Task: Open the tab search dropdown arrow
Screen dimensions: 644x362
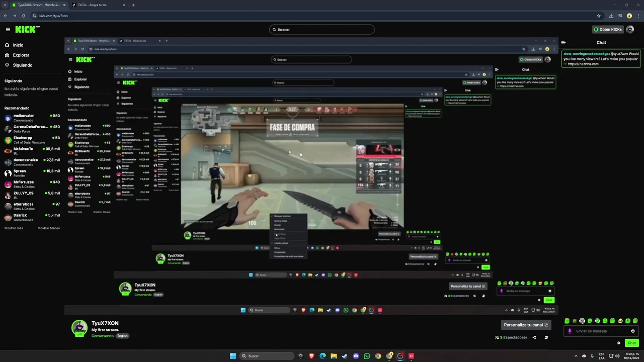Action: pyautogui.click(x=4, y=5)
